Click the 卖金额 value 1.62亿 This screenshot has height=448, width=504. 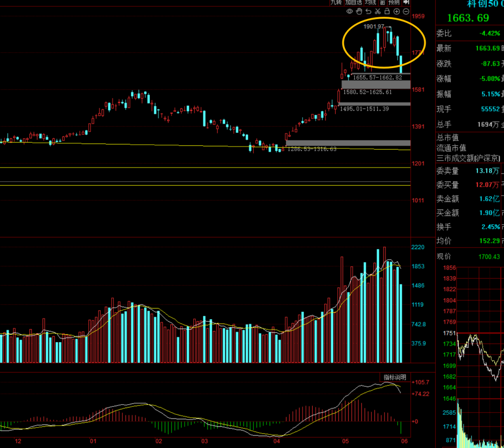[490, 199]
